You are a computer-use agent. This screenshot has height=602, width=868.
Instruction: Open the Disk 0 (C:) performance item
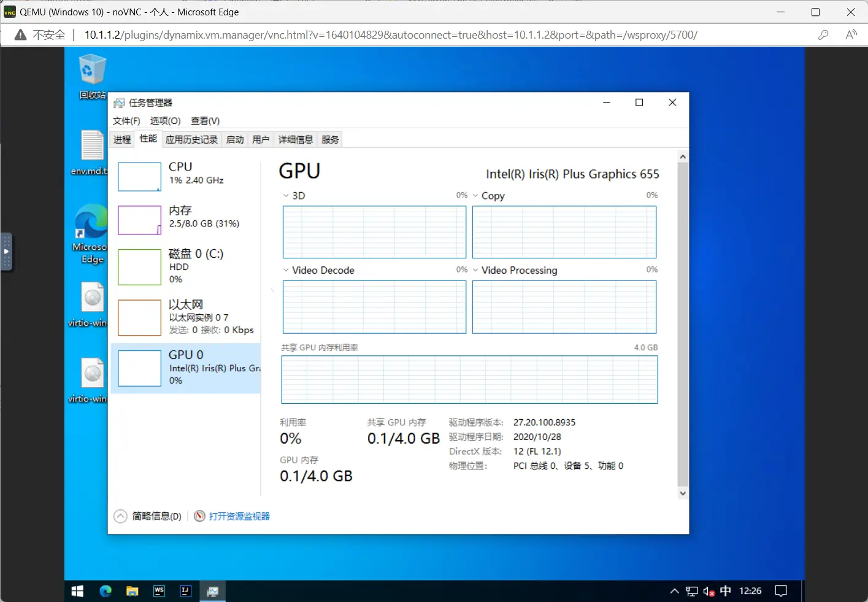[185, 266]
